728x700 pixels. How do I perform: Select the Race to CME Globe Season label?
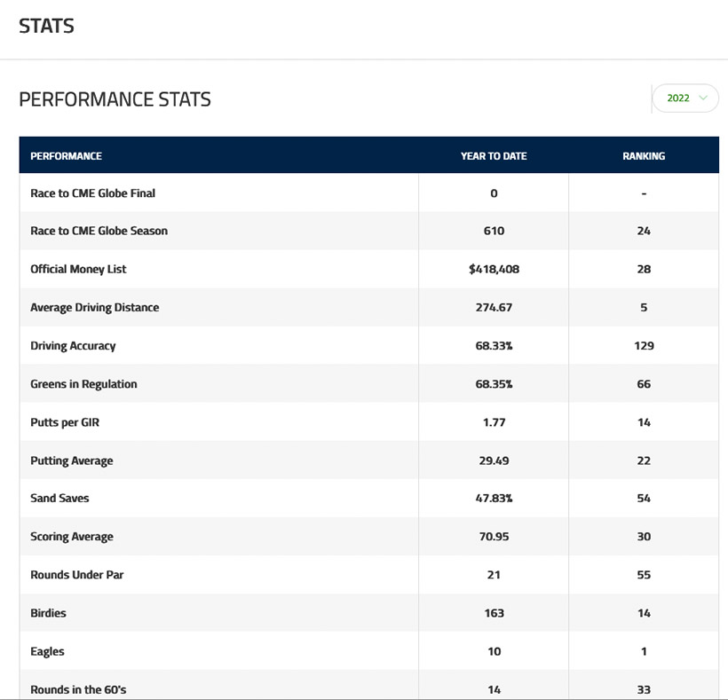(x=99, y=231)
